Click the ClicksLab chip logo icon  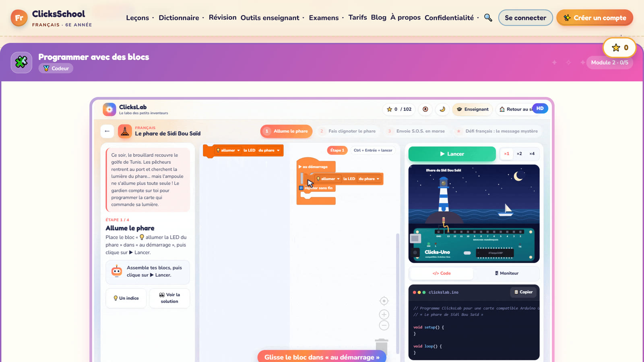[109, 109]
